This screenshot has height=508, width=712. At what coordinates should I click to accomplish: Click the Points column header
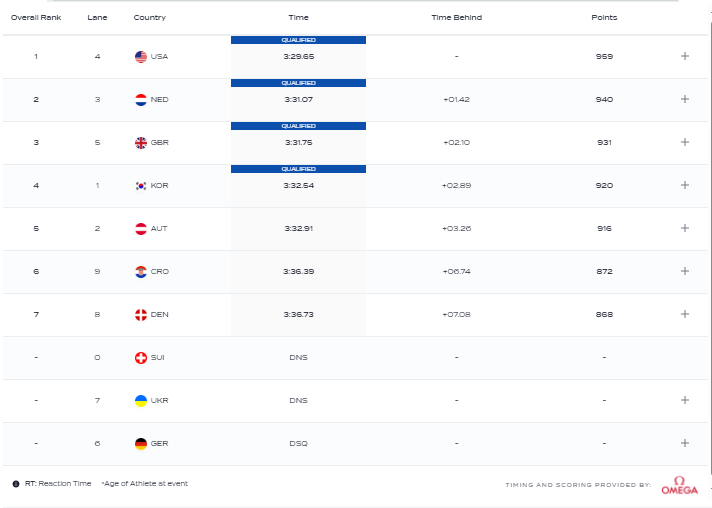[604, 18]
